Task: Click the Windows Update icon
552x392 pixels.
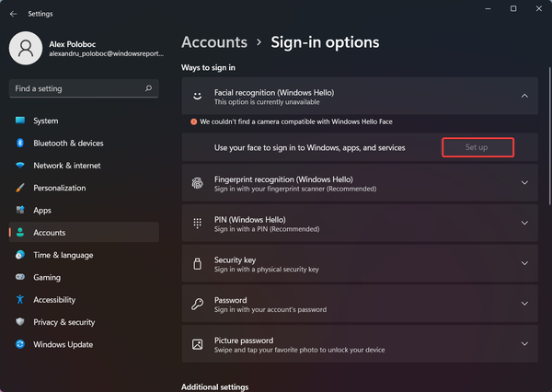Action: 19,344
